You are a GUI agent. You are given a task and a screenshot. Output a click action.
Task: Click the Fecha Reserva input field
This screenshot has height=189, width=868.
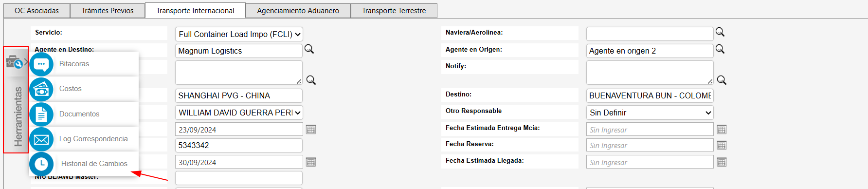tap(650, 145)
